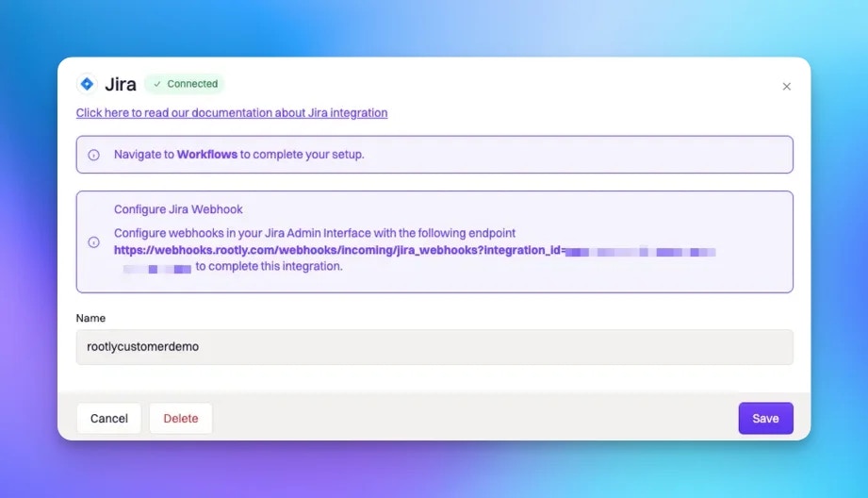Click the Cancel button
Screen dimensions: 868x498
pos(109,418)
